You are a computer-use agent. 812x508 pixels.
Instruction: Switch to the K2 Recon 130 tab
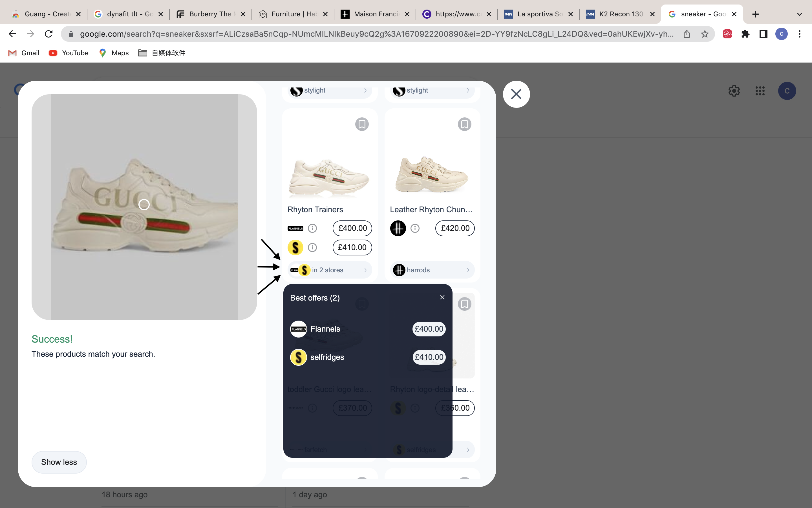620,14
